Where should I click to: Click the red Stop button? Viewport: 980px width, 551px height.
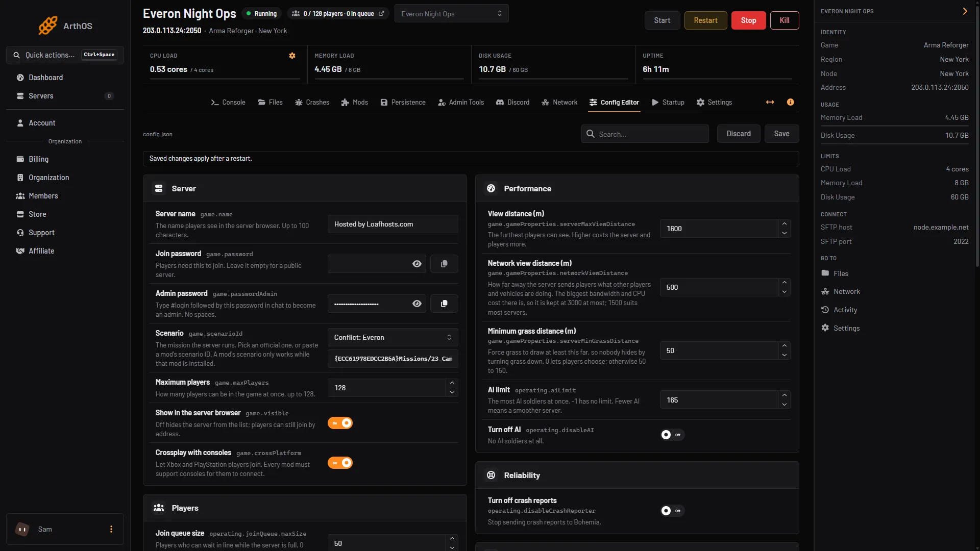[748, 20]
